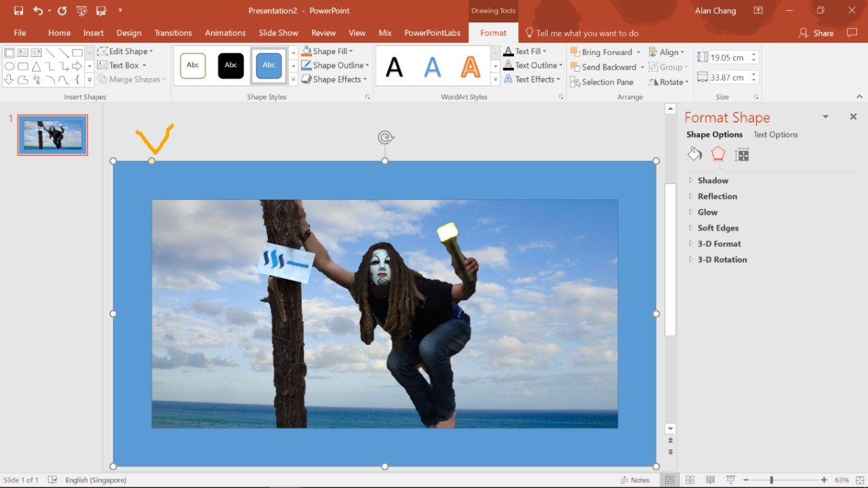This screenshot has height=488, width=868.
Task: Choose the left brace shape in gallery
Action: tap(77, 79)
